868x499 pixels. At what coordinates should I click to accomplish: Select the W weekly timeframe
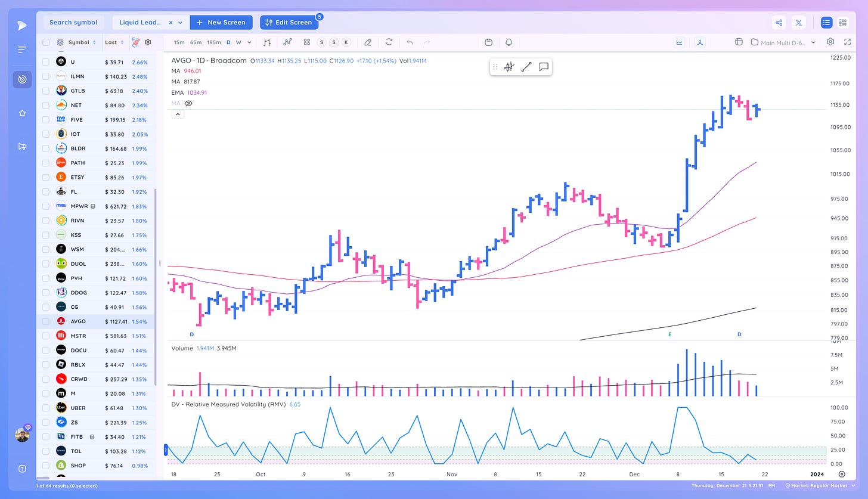coord(238,42)
